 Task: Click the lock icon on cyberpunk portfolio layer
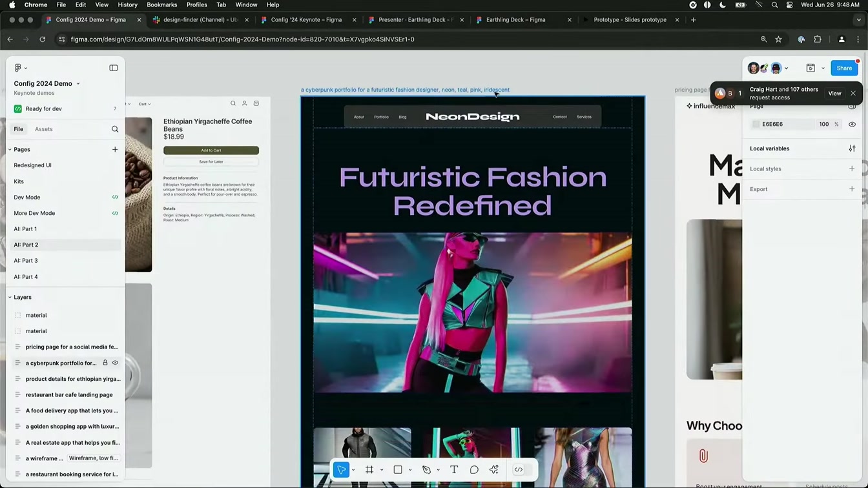[105, 363]
